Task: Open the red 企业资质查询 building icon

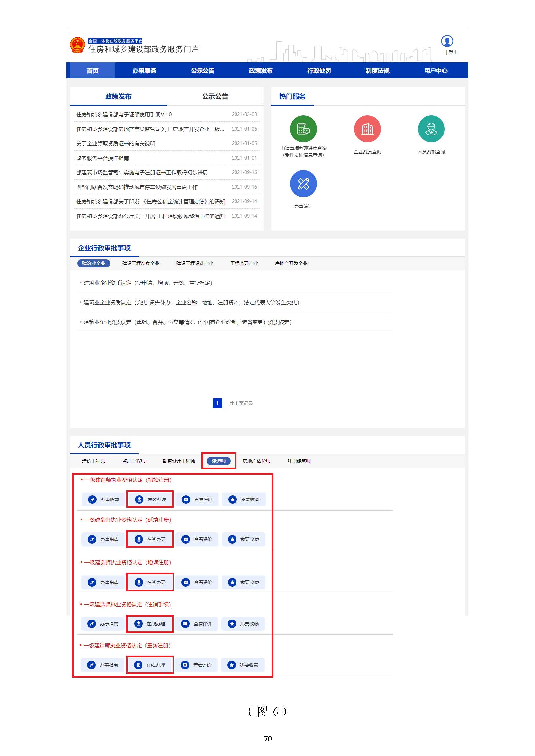Action: 367,129
